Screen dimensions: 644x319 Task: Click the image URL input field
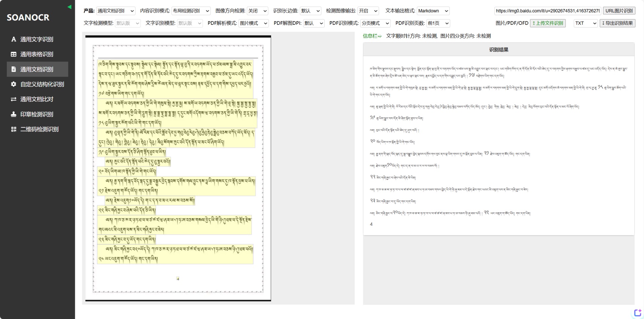coord(547,11)
